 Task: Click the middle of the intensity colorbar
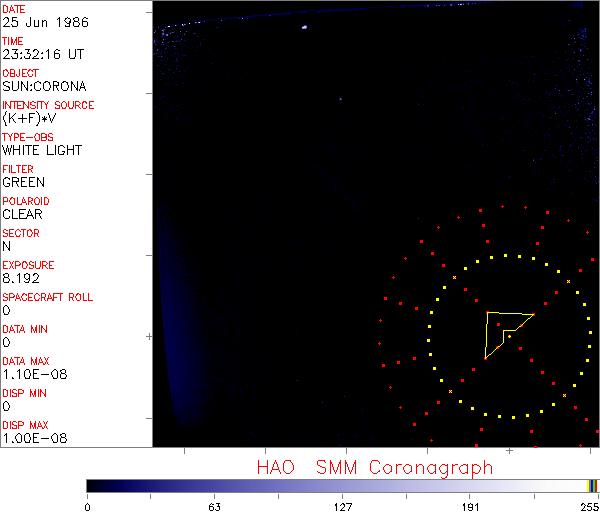coord(342,485)
